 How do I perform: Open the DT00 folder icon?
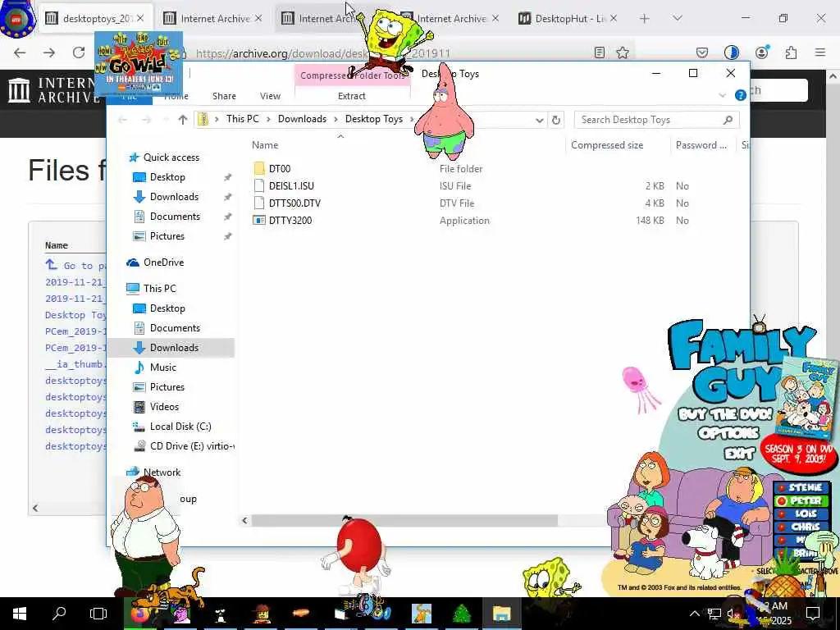coord(259,169)
